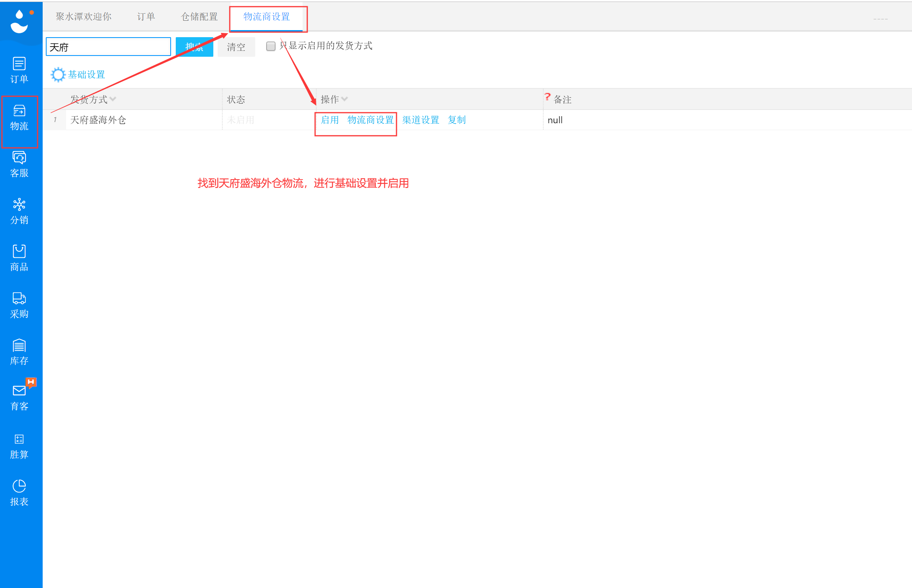Open 渠道设置 for 天府盛海外仓
The height and width of the screenshot is (588, 912).
[420, 120]
